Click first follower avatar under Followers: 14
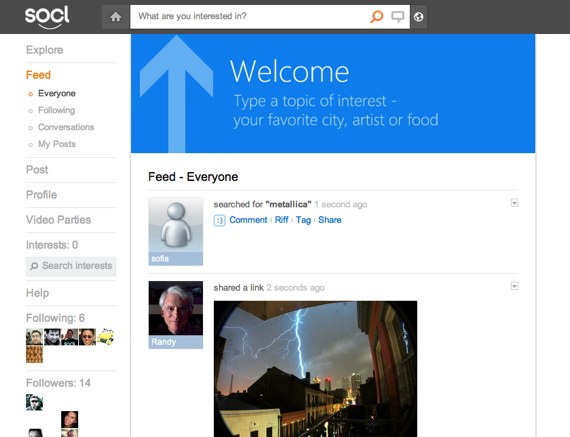570x437 pixels. 34,402
